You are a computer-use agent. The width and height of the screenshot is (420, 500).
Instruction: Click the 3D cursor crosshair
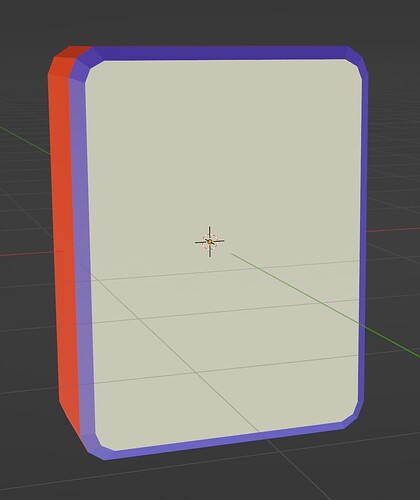pyautogui.click(x=210, y=242)
